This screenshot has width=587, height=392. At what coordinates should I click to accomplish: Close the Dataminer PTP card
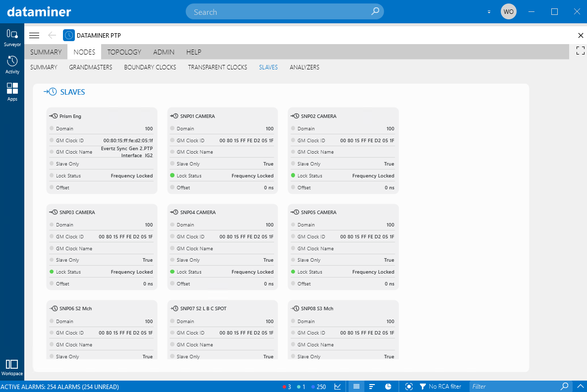click(581, 36)
